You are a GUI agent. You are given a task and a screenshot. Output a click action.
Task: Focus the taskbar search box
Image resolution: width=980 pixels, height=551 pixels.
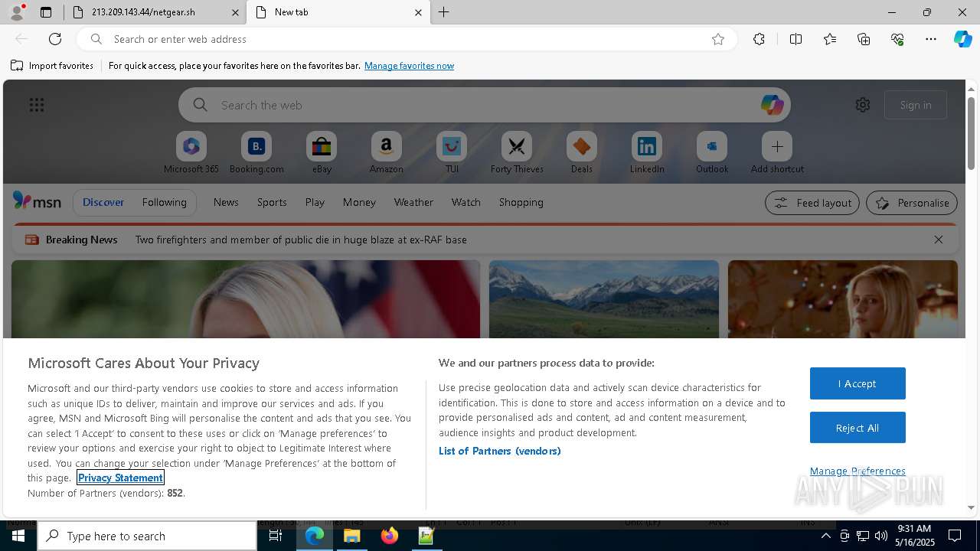click(x=147, y=536)
